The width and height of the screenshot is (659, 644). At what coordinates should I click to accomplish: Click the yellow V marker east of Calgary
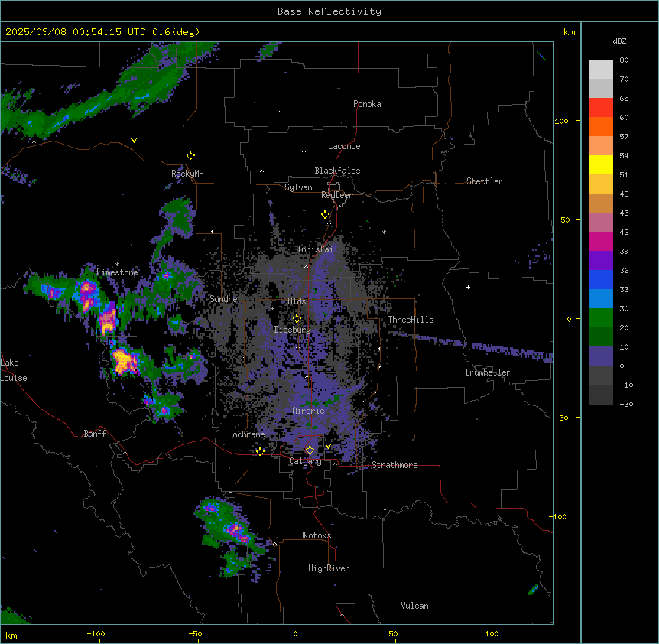(x=328, y=447)
